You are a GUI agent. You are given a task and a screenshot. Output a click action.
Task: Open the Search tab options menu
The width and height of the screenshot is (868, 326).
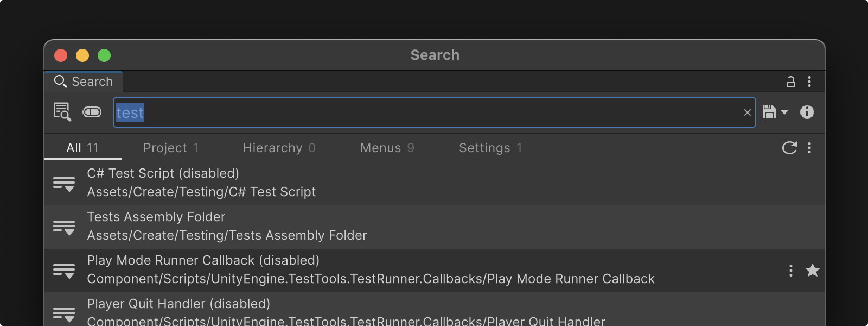coord(809,81)
